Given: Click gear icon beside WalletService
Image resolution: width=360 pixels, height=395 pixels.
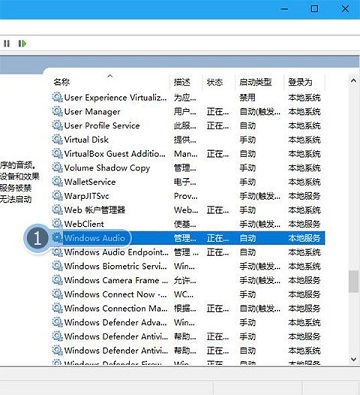Looking at the screenshot, I should [x=57, y=182].
